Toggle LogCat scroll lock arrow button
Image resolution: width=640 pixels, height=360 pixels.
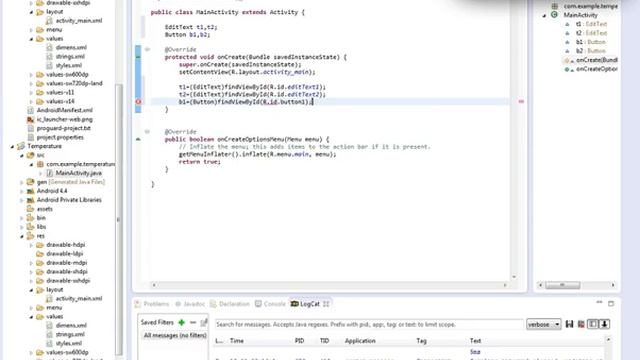(604, 324)
